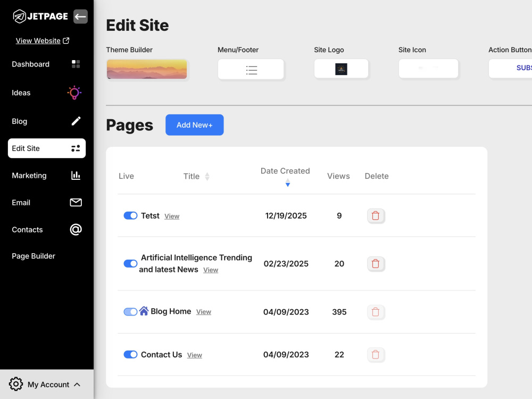Click the Blog pencil icon
Image resolution: width=532 pixels, height=399 pixels.
(76, 121)
